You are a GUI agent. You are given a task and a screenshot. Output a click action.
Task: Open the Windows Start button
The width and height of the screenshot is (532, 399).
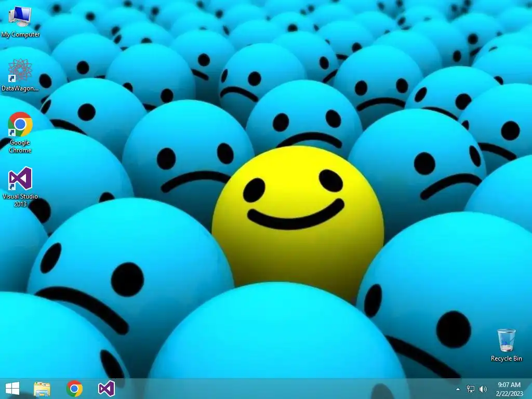(x=12, y=389)
